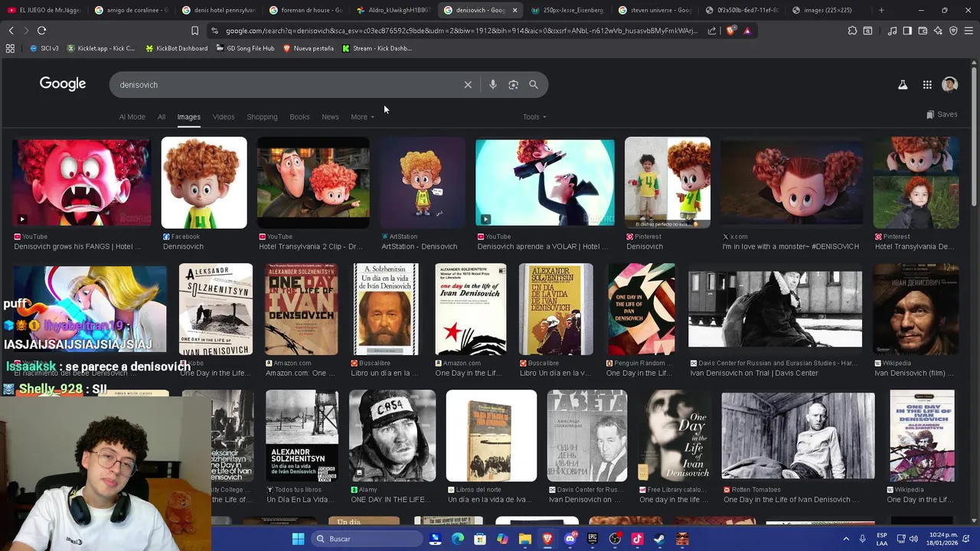
Task: Switch to the Shopping tab
Action: (262, 117)
